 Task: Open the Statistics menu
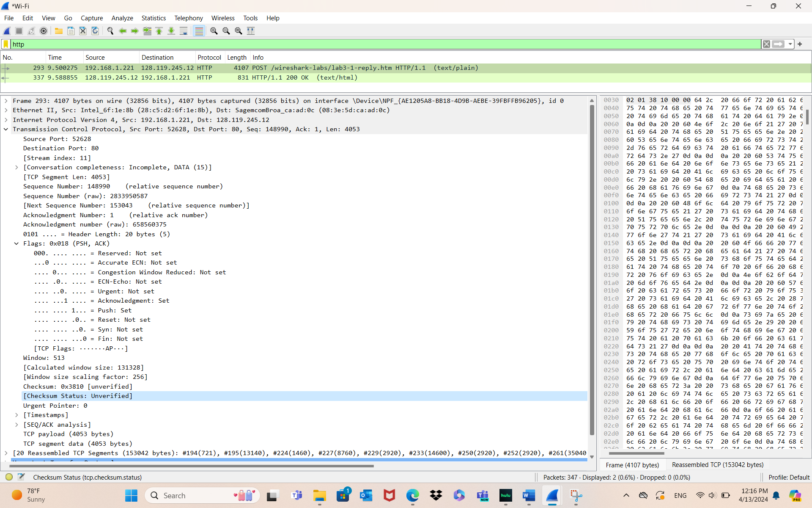point(154,18)
